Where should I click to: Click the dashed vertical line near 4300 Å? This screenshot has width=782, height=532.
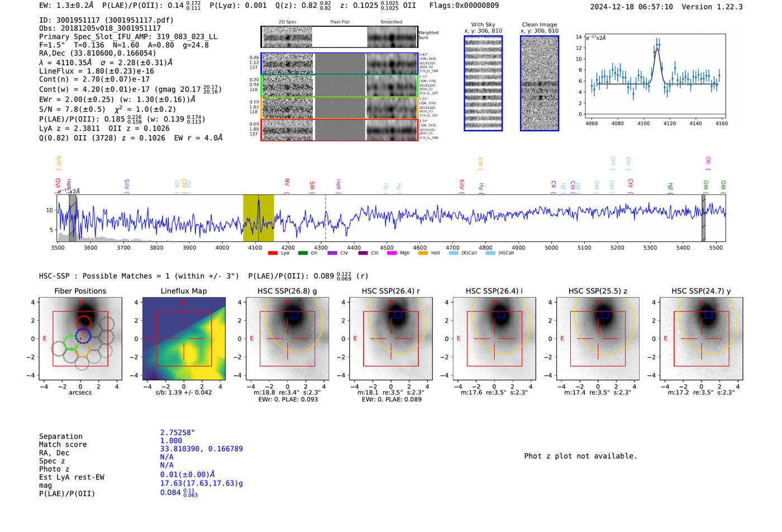coord(326,218)
